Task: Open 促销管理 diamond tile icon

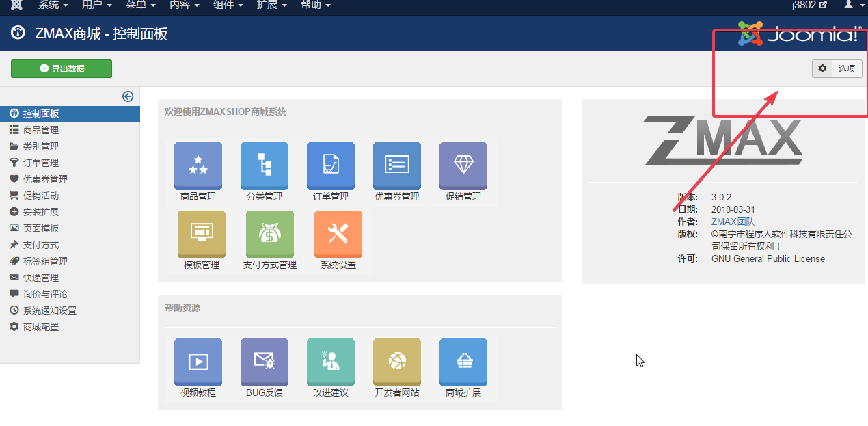Action: pyautogui.click(x=463, y=165)
